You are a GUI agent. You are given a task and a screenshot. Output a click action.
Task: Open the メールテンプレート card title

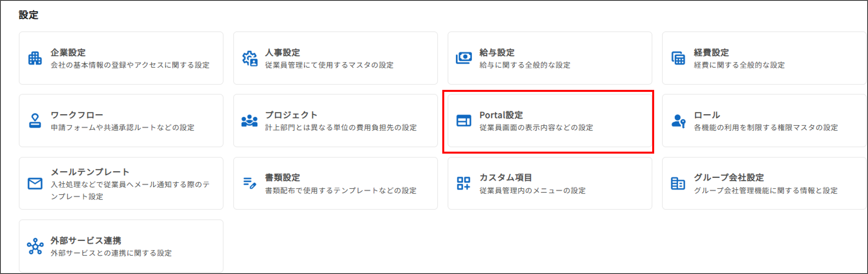coord(90,172)
